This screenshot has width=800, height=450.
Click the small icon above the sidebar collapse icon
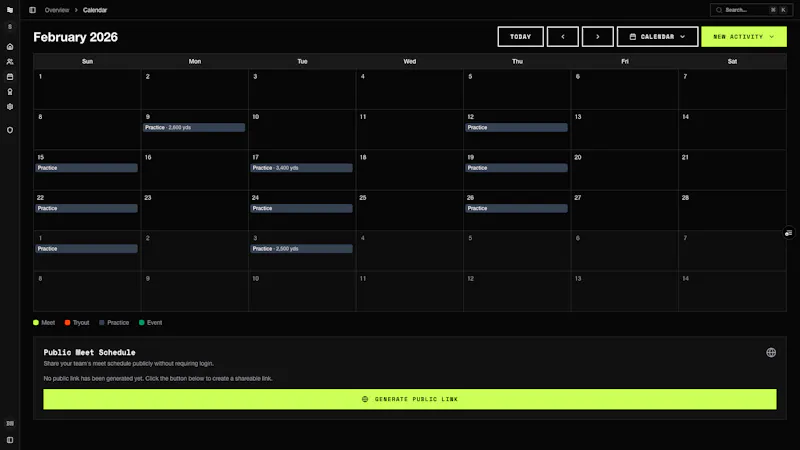(x=10, y=423)
